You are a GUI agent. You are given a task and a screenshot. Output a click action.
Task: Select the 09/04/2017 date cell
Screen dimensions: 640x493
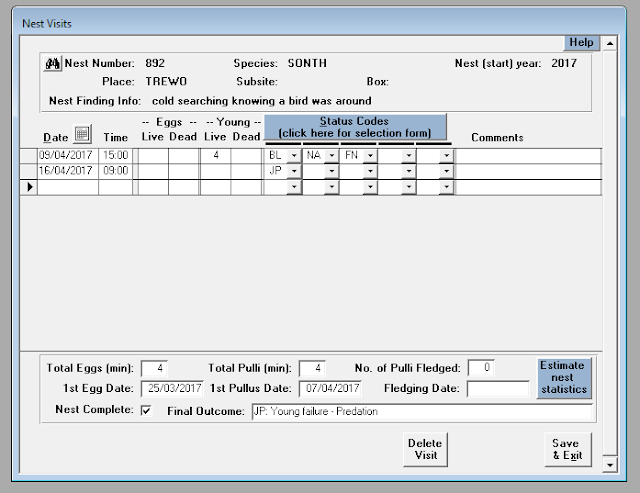67,155
